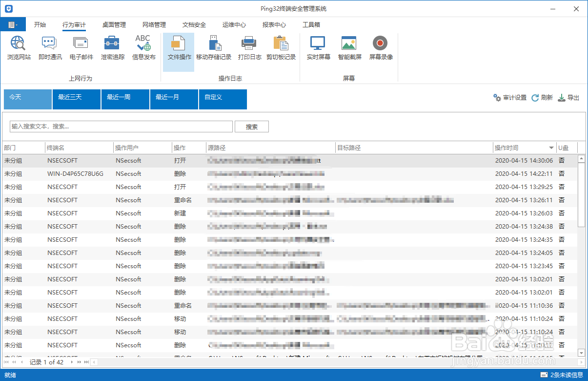
Task: Jump to the last record arrow
Action: pos(86,362)
